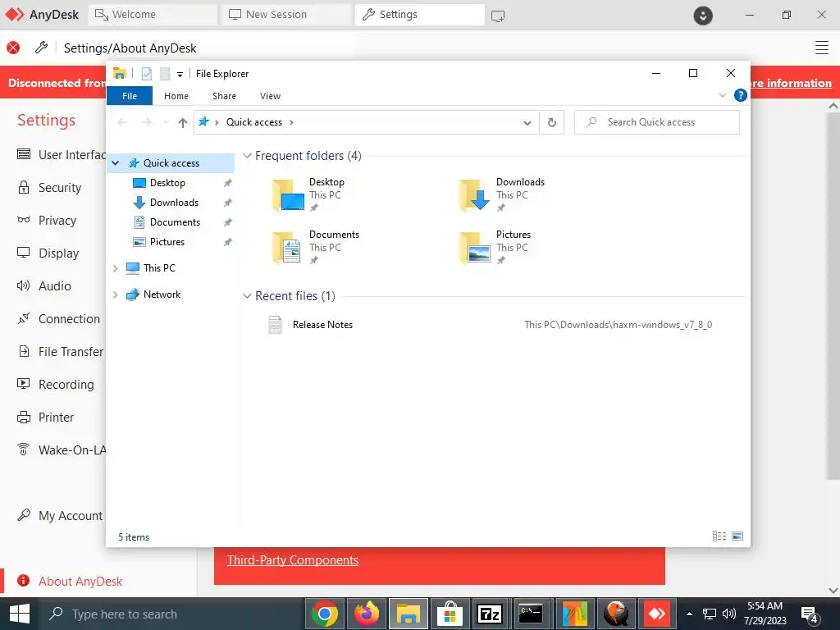Refresh the Quick access view
The width and height of the screenshot is (840, 630).
pyautogui.click(x=552, y=123)
